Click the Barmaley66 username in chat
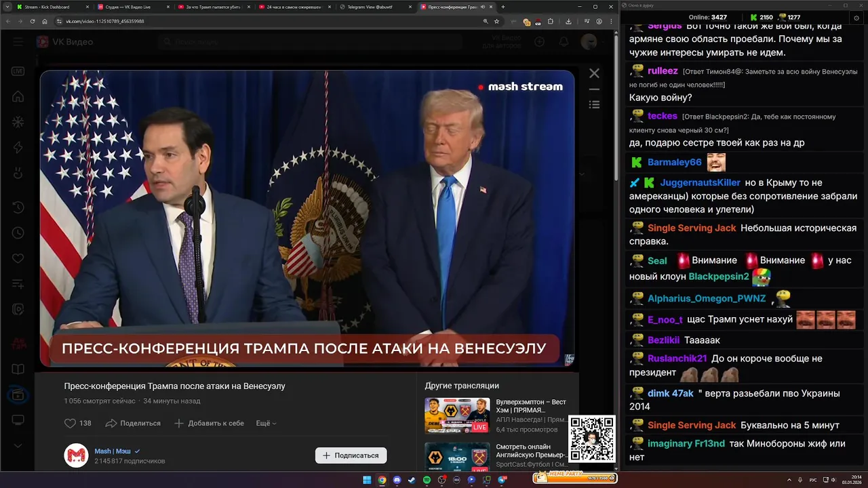 [x=675, y=162]
